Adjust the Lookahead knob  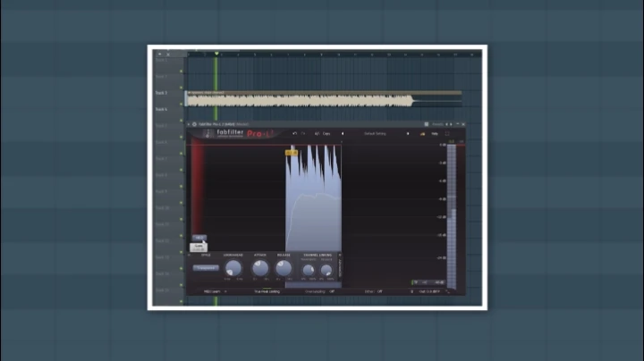tap(233, 268)
